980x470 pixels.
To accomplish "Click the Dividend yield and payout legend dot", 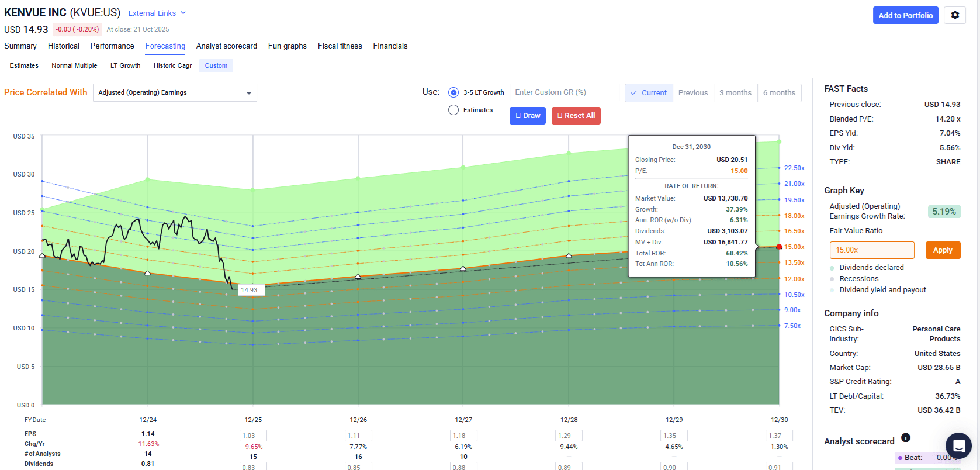I will click(x=832, y=290).
